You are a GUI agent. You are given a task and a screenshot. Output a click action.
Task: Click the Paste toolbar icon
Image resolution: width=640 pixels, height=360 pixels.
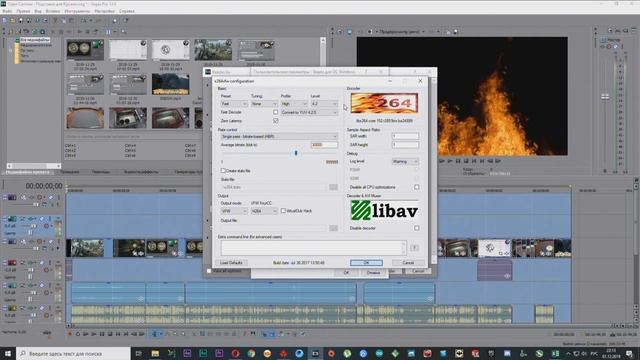pyautogui.click(x=71, y=20)
